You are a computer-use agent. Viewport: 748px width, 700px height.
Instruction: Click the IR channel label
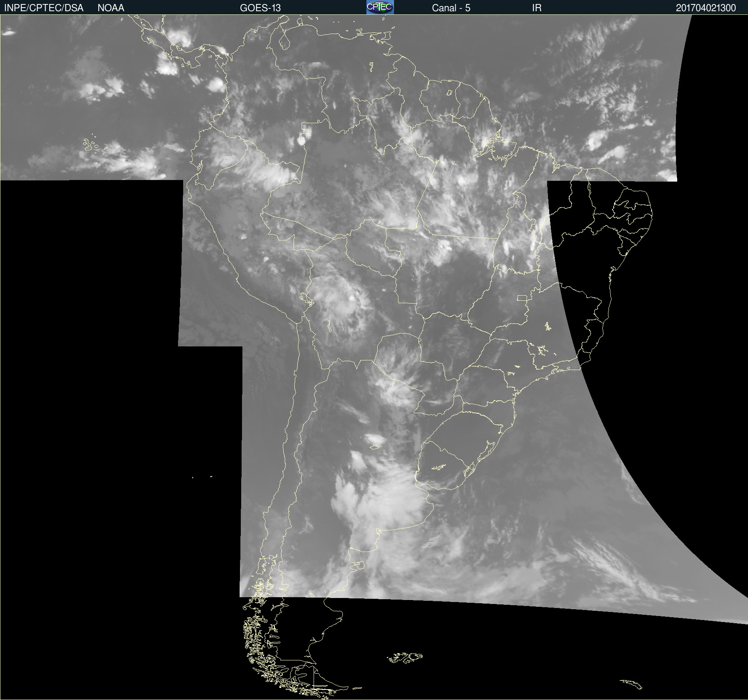tap(537, 8)
